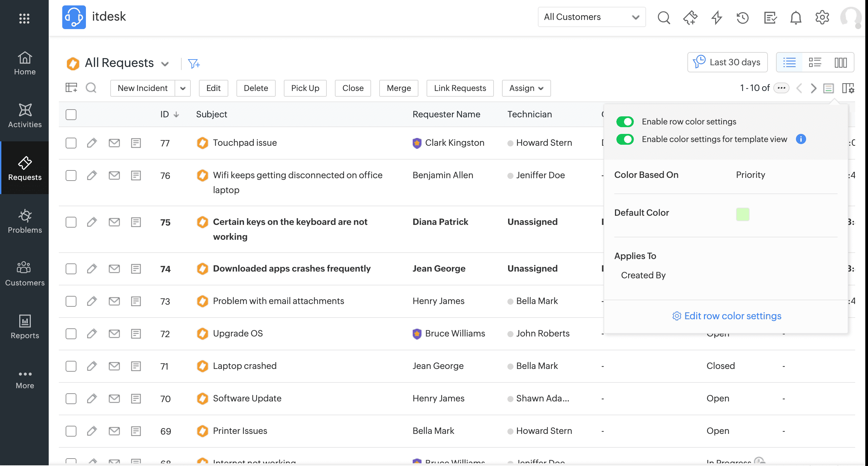Check the box for Touchpad issue request
This screenshot has width=868, height=466.
point(71,143)
